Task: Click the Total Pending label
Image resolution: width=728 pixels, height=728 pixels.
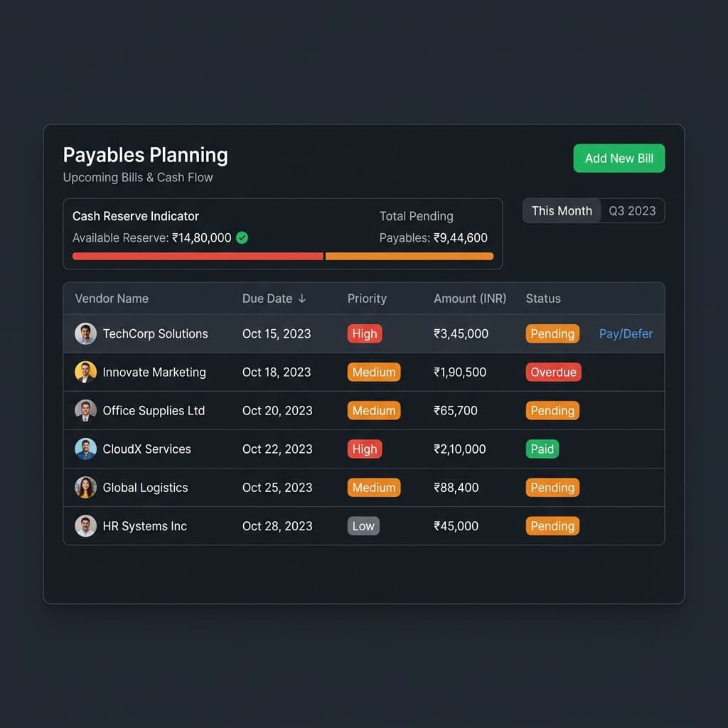Action: tap(416, 216)
